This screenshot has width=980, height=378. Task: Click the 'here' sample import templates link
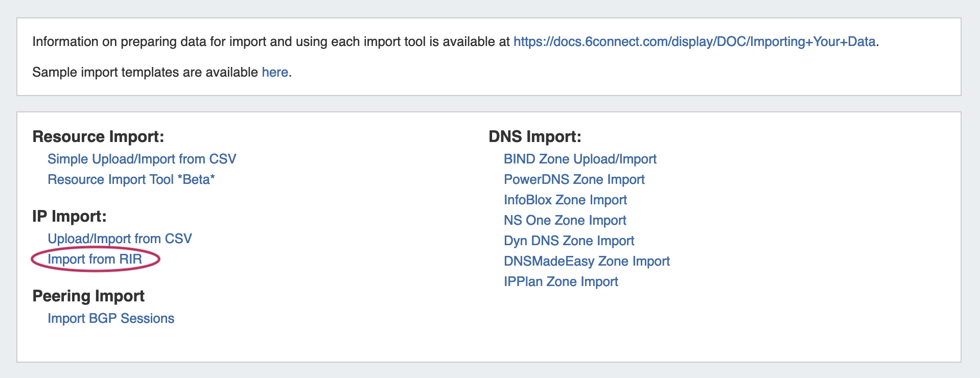click(x=275, y=72)
